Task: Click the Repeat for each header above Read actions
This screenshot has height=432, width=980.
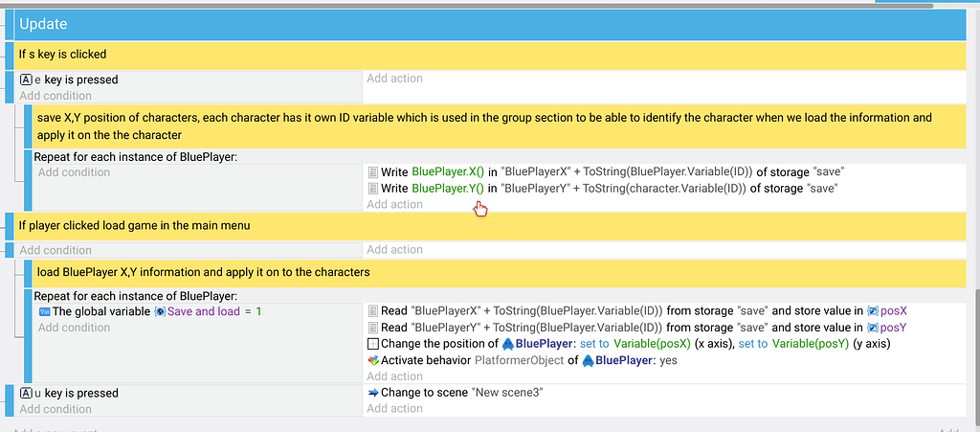Action: [135, 296]
